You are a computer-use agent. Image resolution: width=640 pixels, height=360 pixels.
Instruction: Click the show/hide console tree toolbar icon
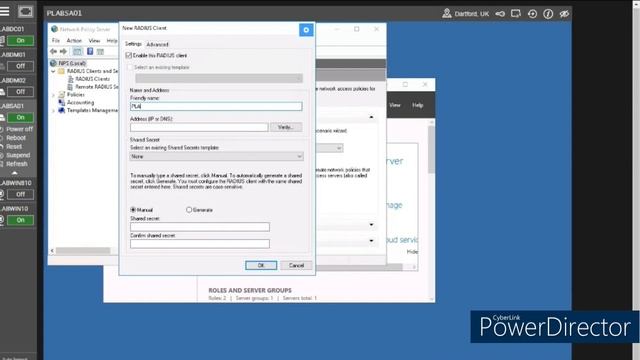pyautogui.click(x=77, y=51)
